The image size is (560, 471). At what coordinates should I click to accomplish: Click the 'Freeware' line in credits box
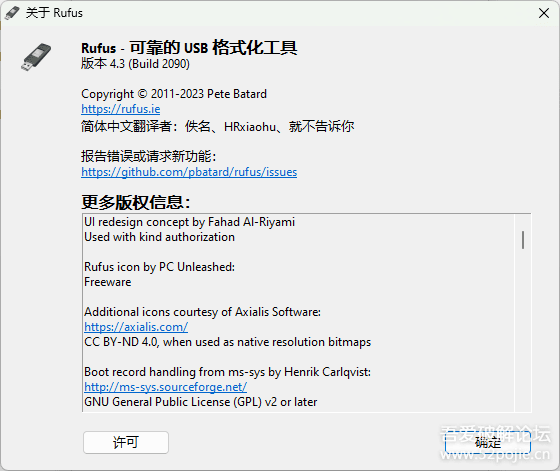(108, 282)
